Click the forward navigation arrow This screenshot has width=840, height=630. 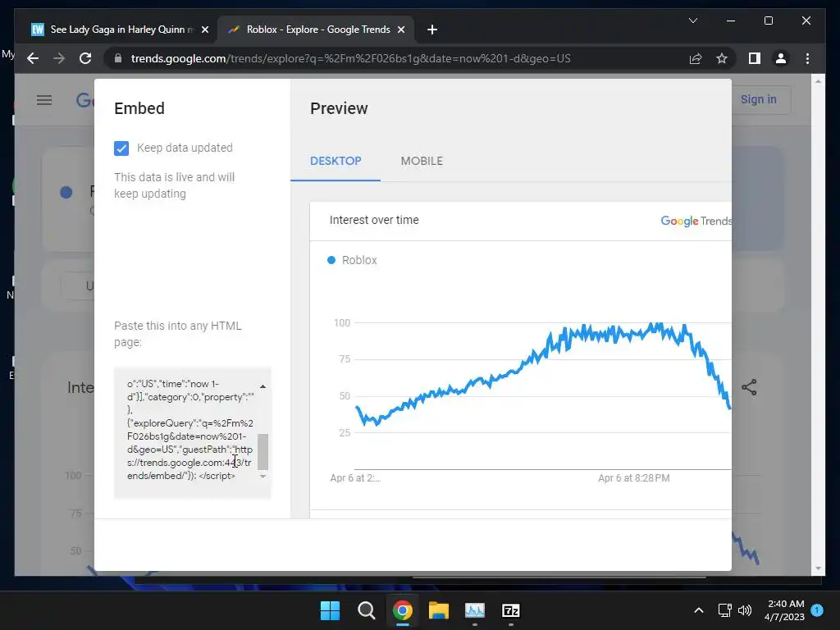[x=59, y=58]
